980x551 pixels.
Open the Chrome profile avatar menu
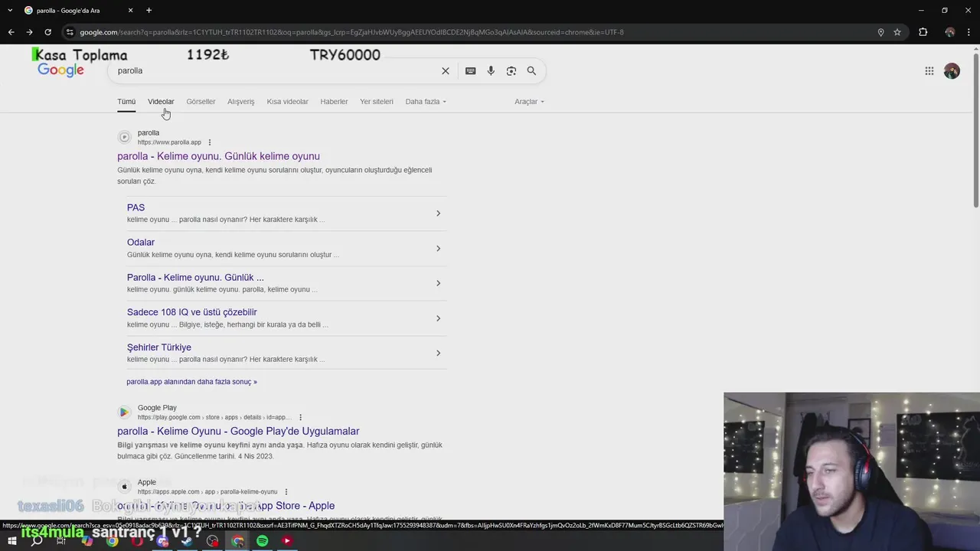point(950,32)
